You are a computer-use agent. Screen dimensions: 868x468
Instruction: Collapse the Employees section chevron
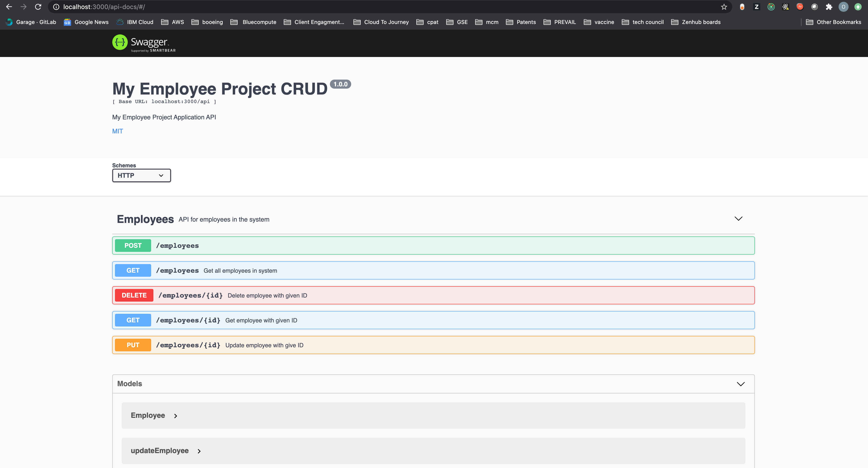tap(738, 219)
